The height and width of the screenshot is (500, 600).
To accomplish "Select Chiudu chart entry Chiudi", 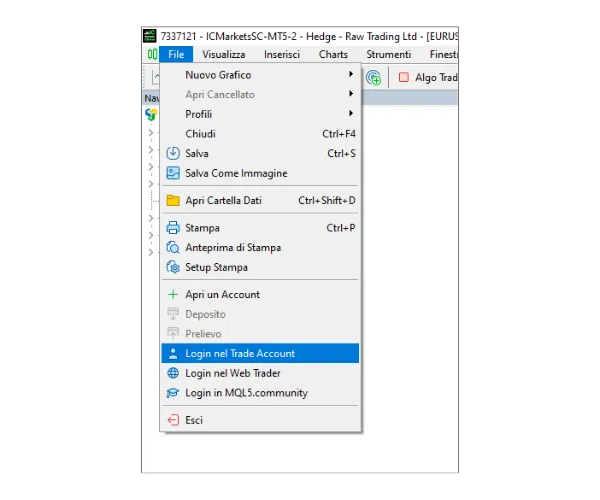I will click(x=260, y=134).
